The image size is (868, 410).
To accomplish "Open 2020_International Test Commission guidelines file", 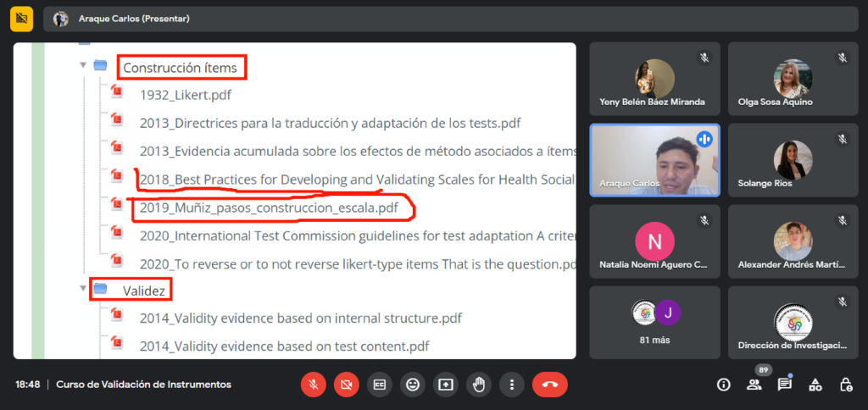I will pyautogui.click(x=358, y=236).
